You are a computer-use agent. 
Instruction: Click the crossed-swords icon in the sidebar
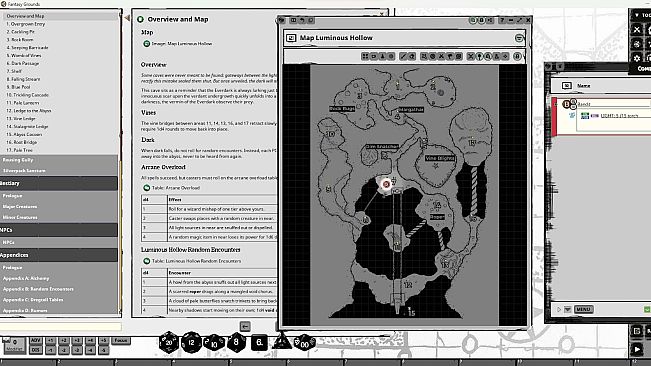pyautogui.click(x=637, y=29)
